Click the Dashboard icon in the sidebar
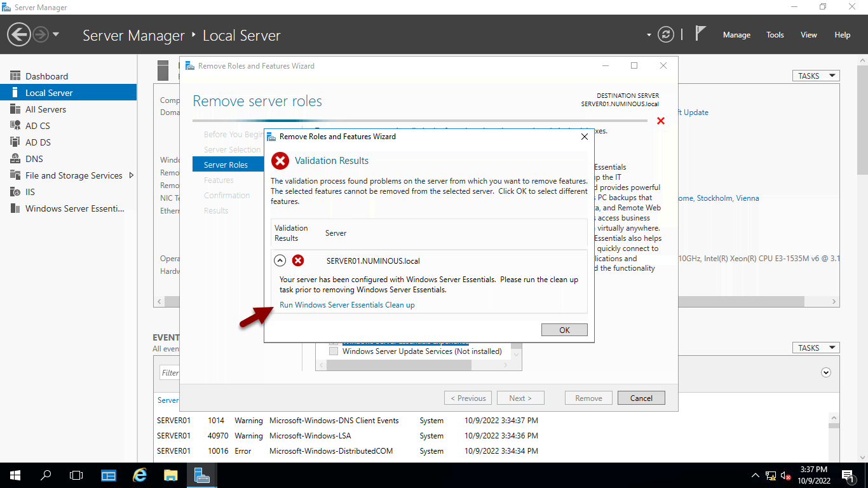 (x=15, y=76)
